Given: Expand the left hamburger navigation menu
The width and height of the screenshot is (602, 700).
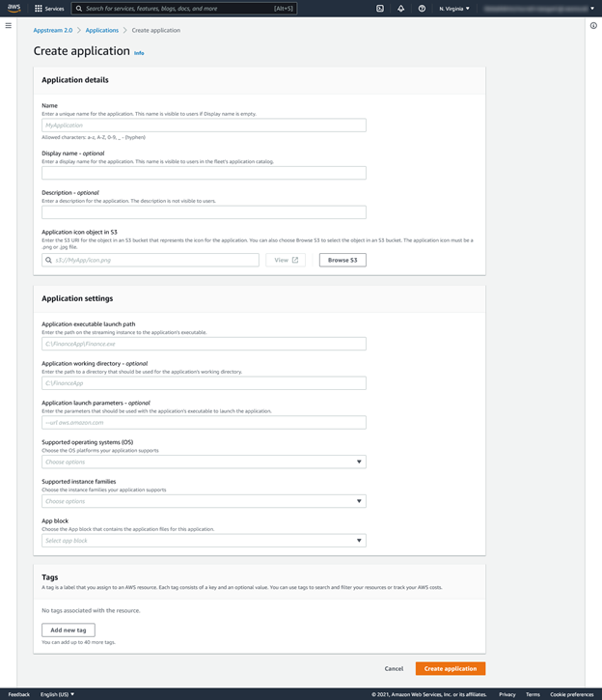Looking at the screenshot, I should tap(9, 26).
